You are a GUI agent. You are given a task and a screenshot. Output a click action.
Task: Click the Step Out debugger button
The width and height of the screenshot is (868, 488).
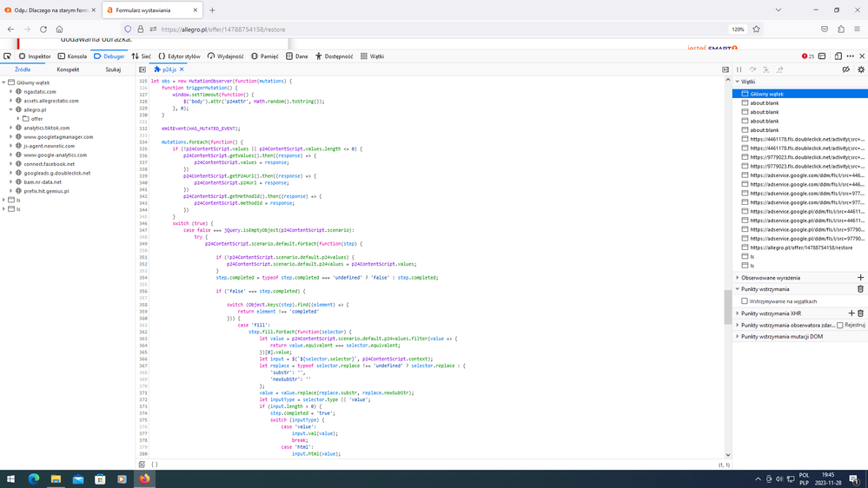[x=780, y=69]
